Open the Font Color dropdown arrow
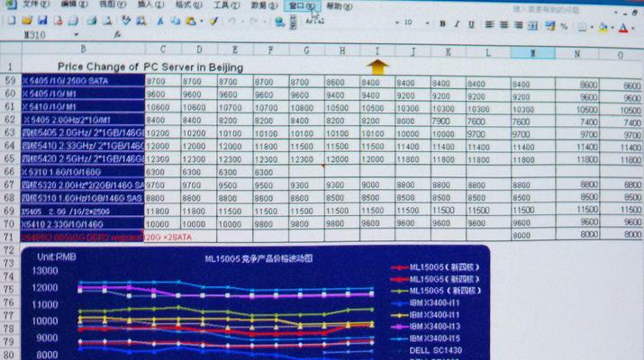644x360 pixels. [633, 28]
